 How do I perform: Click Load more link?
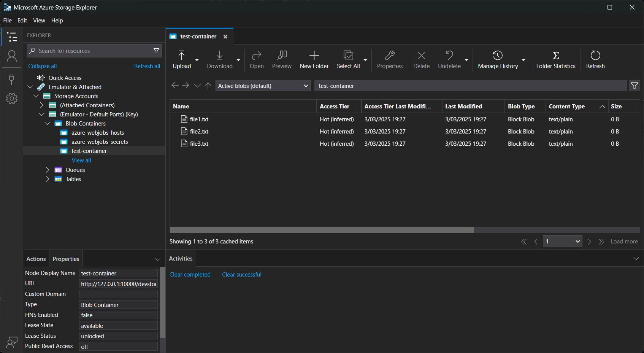624,242
